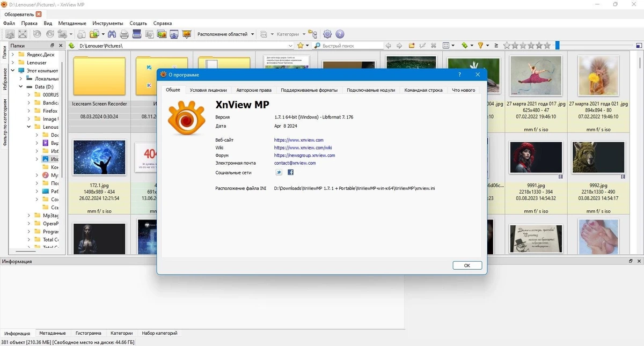Close the Папки panel with X button
Image resolution: width=644 pixels, height=346 pixels.
(x=60, y=46)
